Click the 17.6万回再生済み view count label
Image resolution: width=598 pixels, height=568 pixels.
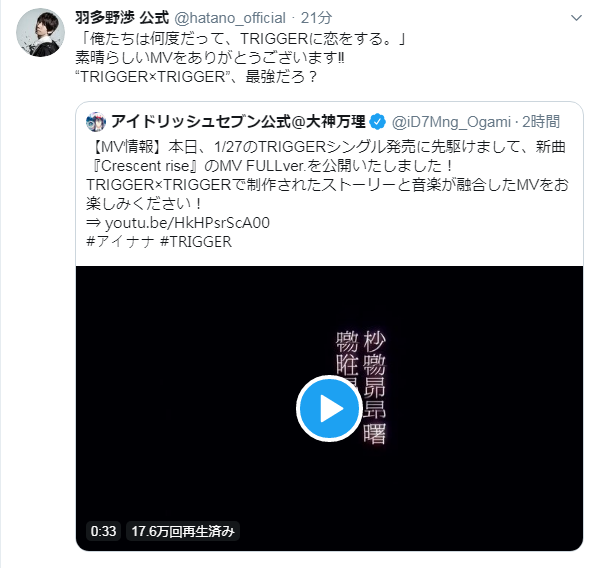click(183, 531)
